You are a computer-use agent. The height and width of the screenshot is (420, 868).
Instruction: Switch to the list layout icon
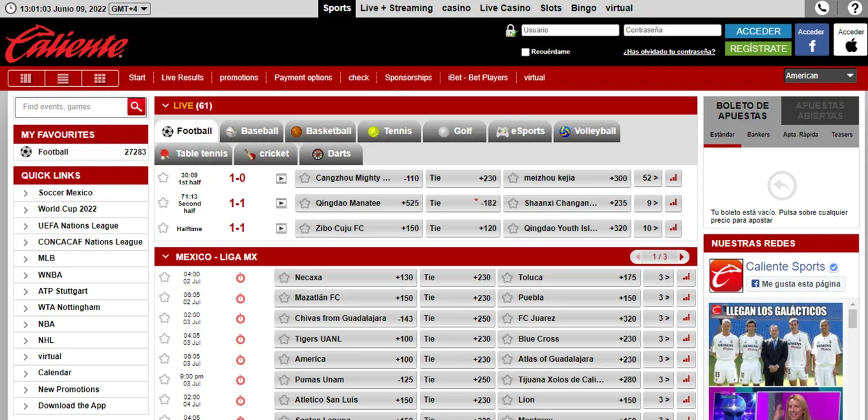point(63,78)
